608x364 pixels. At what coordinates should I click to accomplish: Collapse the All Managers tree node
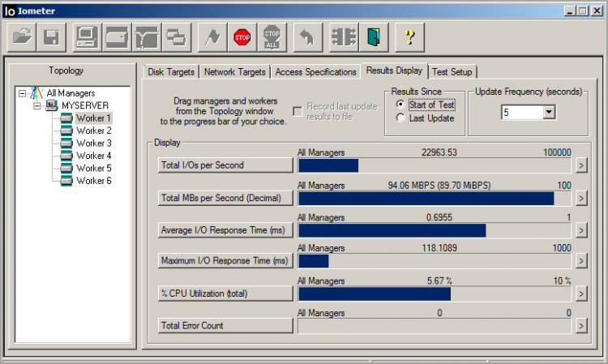click(x=22, y=93)
